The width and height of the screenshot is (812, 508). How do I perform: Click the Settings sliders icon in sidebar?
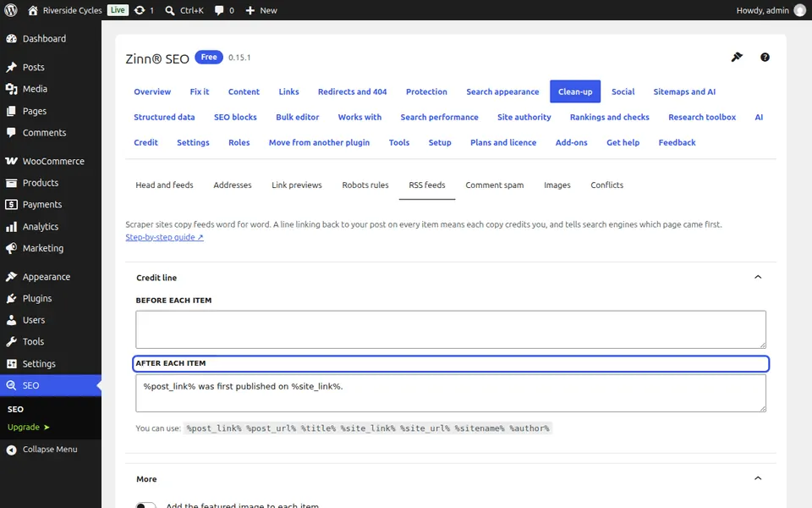point(11,364)
